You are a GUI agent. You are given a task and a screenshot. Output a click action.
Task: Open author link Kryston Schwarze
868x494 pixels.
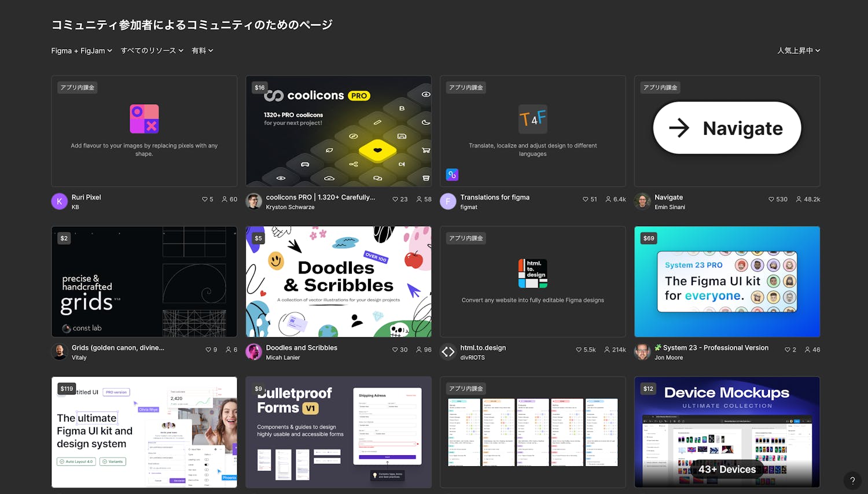point(290,207)
